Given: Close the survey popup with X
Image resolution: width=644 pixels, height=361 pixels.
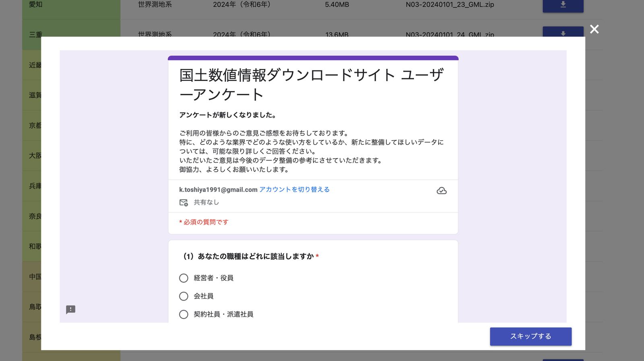Looking at the screenshot, I should pyautogui.click(x=594, y=29).
